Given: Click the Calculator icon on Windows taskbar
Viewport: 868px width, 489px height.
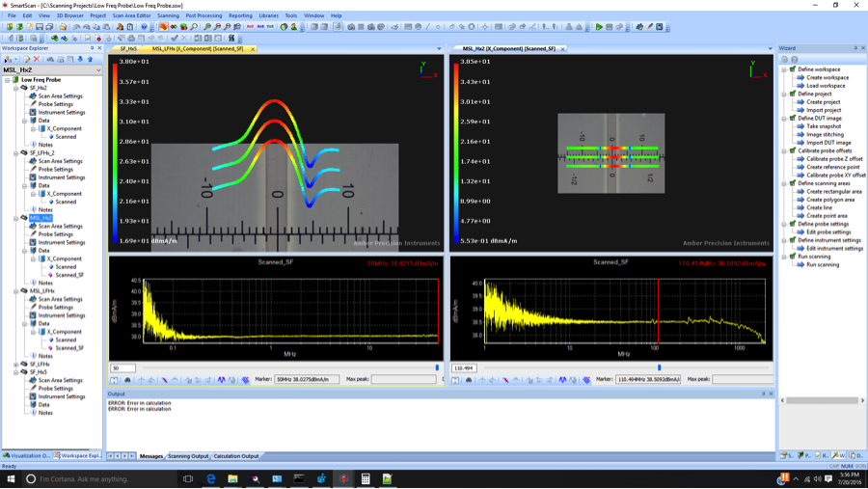Looking at the screenshot, I should (366, 478).
